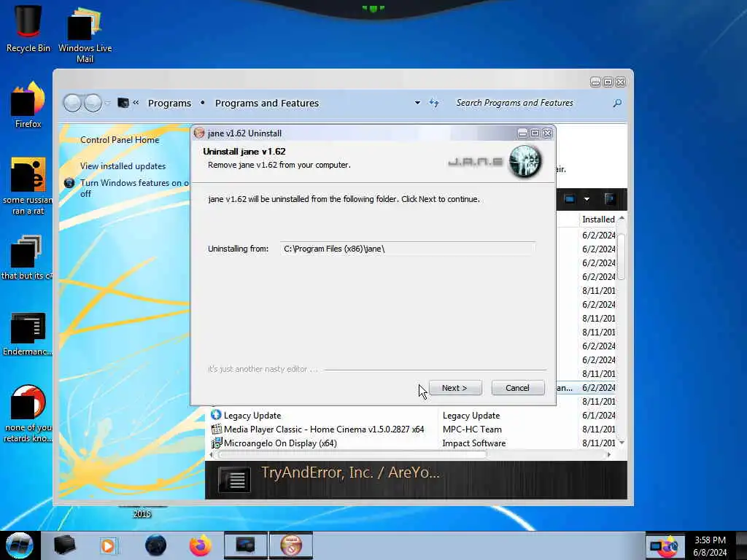Expand the address bar chevron before Programs

click(136, 102)
